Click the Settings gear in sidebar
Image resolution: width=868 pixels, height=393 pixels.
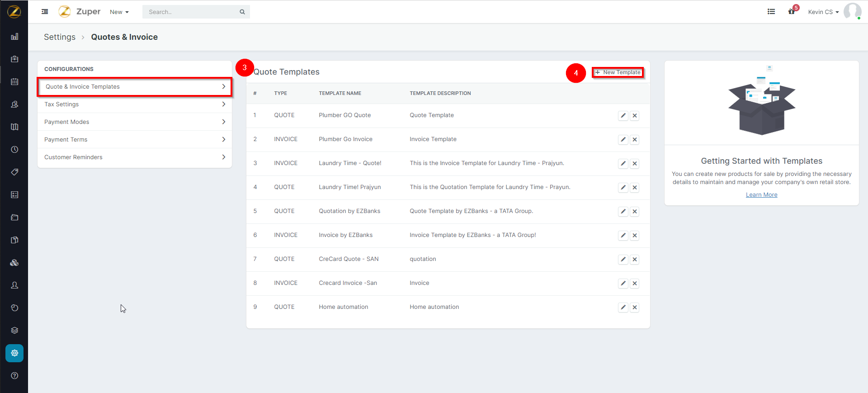pyautogui.click(x=14, y=353)
